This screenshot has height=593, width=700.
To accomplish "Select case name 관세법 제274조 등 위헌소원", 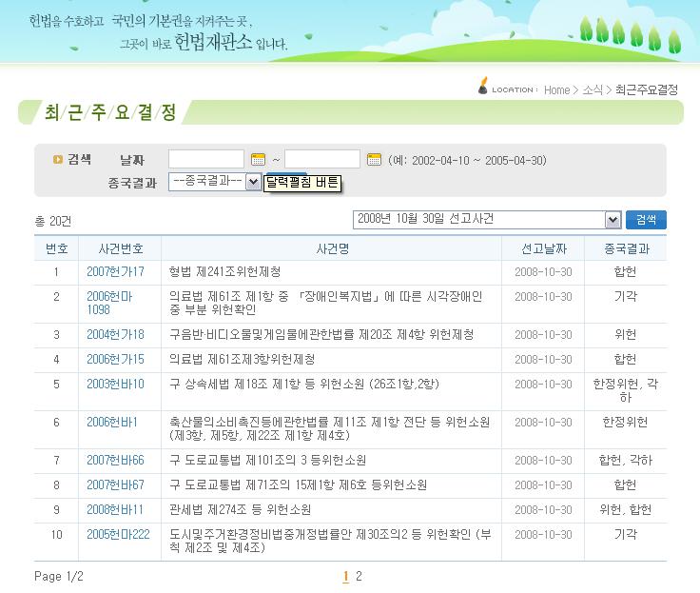I will 241,510.
